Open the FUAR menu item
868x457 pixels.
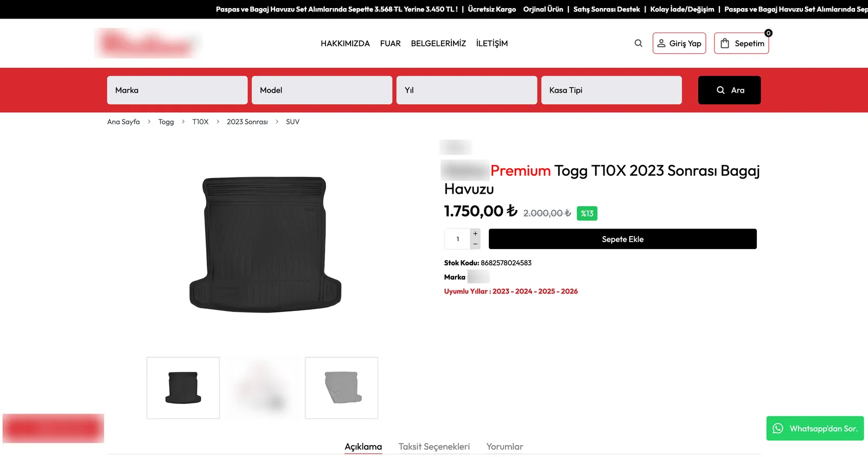[391, 43]
